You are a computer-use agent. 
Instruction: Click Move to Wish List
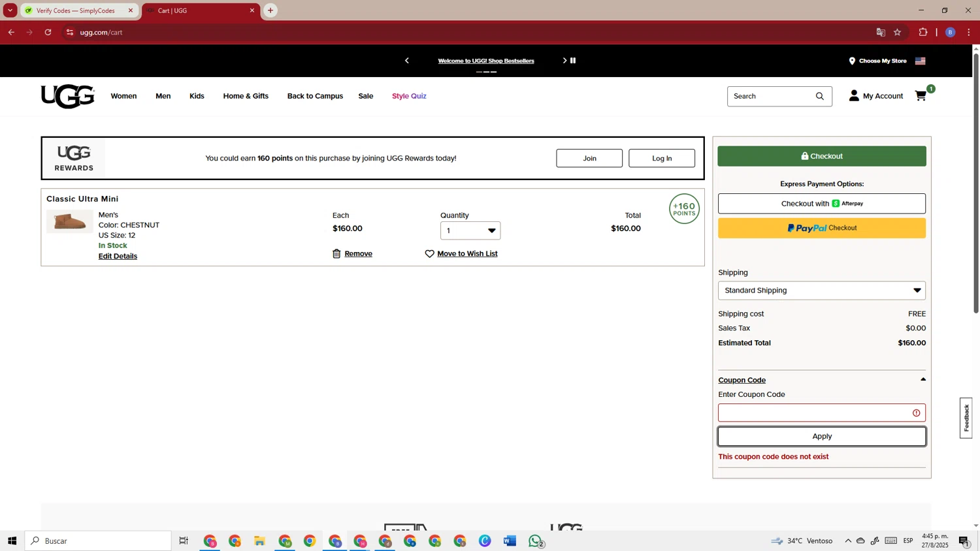pyautogui.click(x=467, y=253)
